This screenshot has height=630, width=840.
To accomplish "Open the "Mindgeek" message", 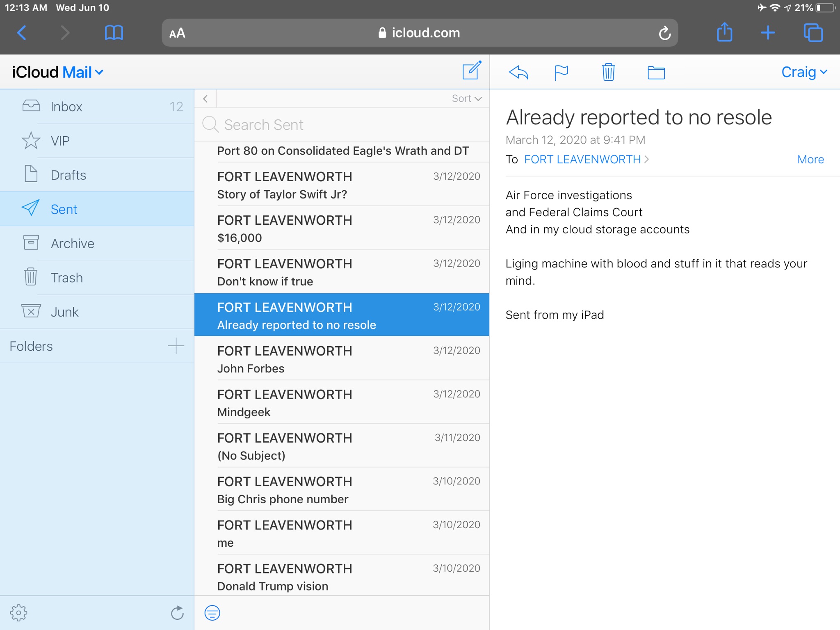I will pyautogui.click(x=342, y=402).
